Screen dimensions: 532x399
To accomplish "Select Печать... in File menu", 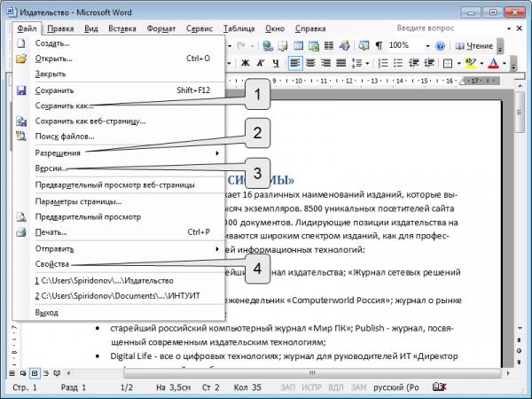I will point(119,232).
